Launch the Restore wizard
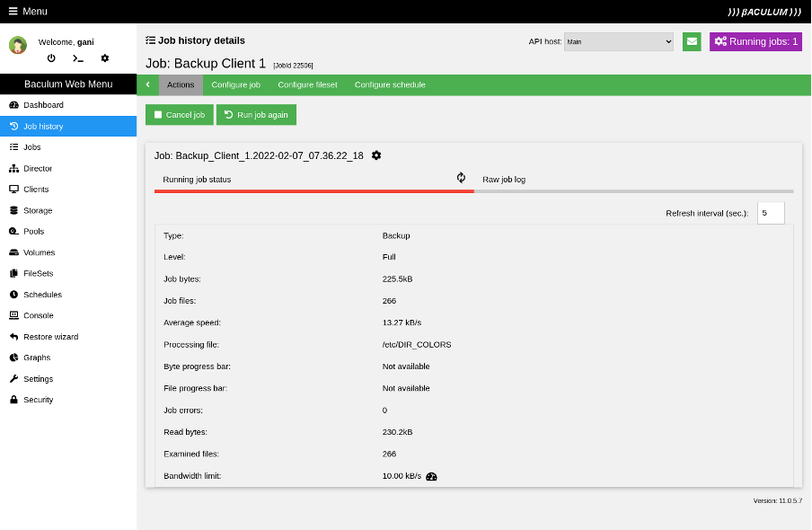812x530 pixels. (49, 336)
